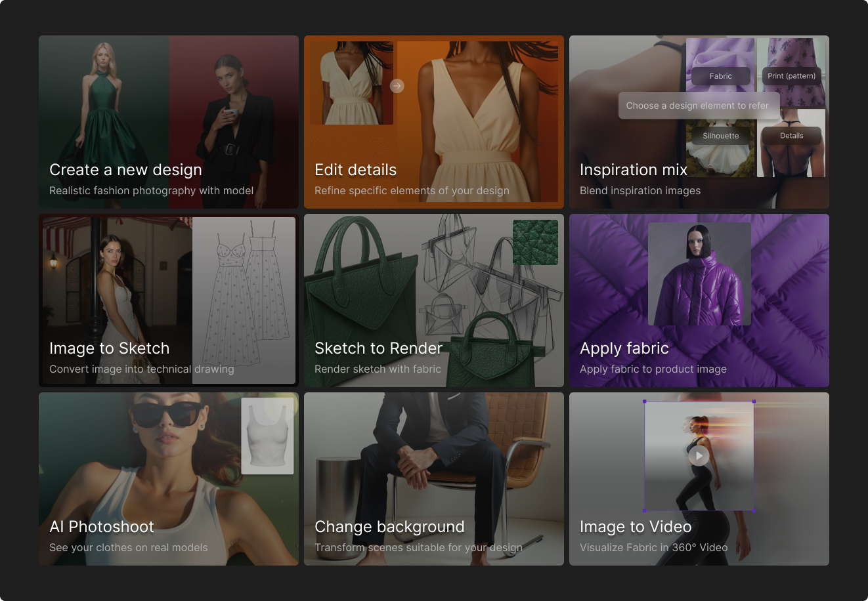Image resolution: width=868 pixels, height=601 pixels.
Task: Click the arrow icon between dress images
Action: 397,86
